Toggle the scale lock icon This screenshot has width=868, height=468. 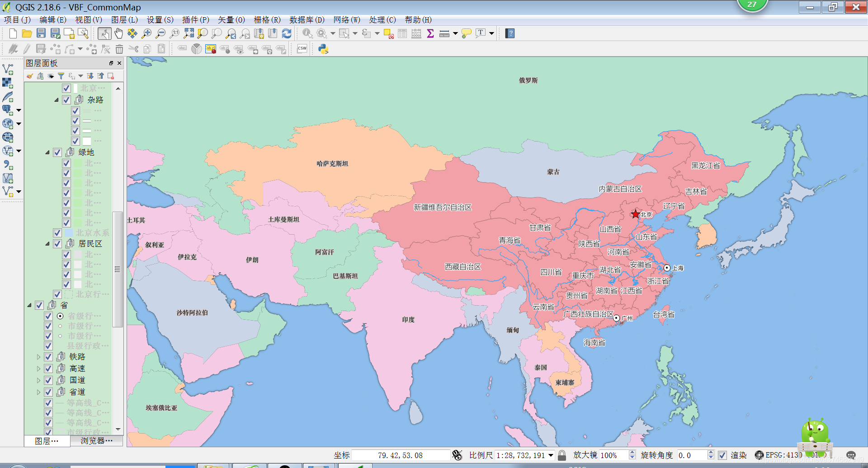[562, 455]
